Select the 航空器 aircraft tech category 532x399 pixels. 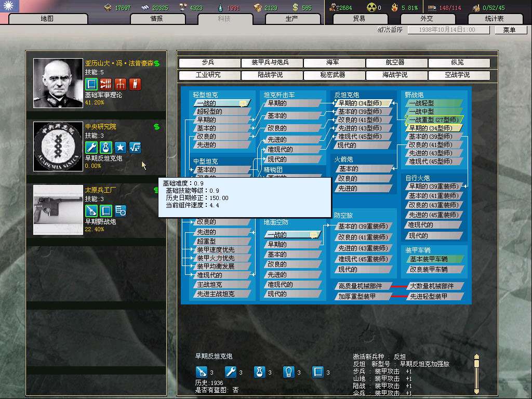coord(396,62)
